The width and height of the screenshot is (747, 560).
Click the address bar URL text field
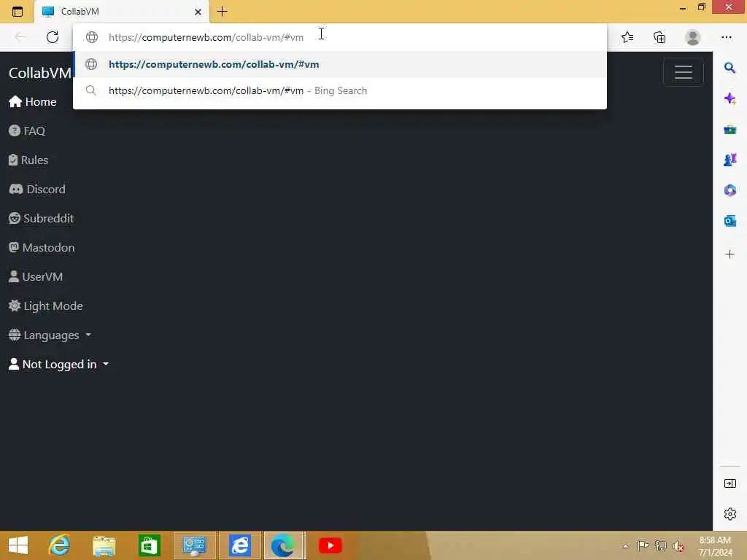(340, 37)
